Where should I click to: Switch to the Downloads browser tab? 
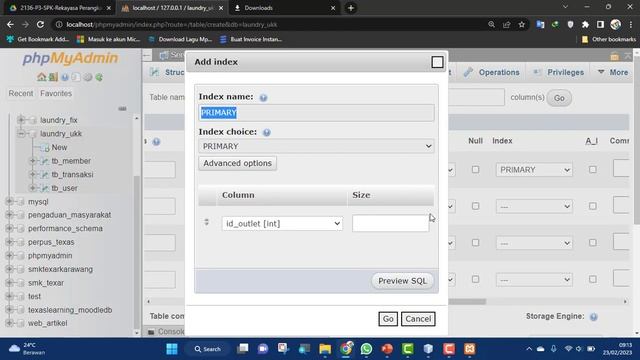(284, 8)
